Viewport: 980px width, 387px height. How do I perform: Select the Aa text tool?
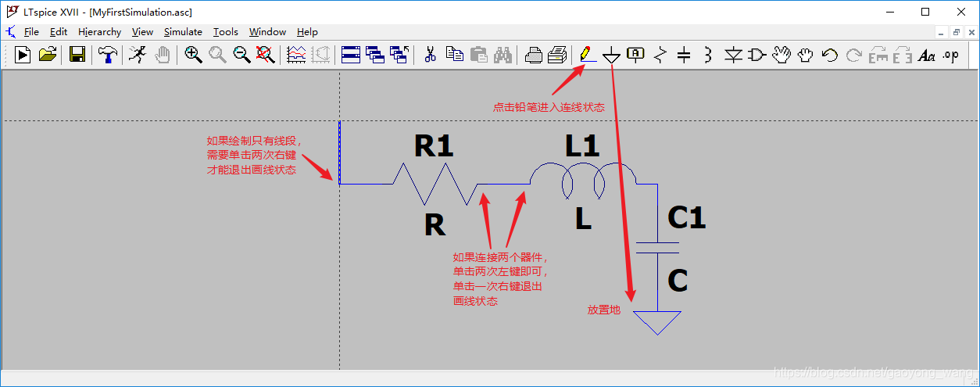(927, 55)
